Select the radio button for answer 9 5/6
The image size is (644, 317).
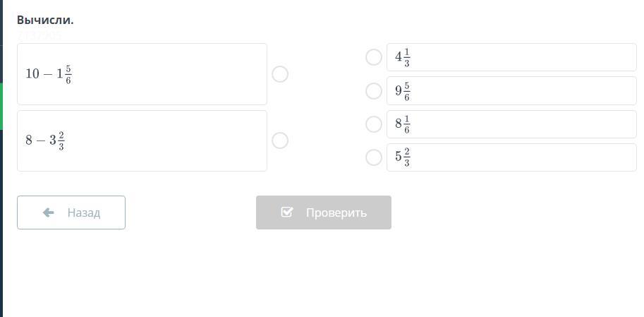(374, 90)
